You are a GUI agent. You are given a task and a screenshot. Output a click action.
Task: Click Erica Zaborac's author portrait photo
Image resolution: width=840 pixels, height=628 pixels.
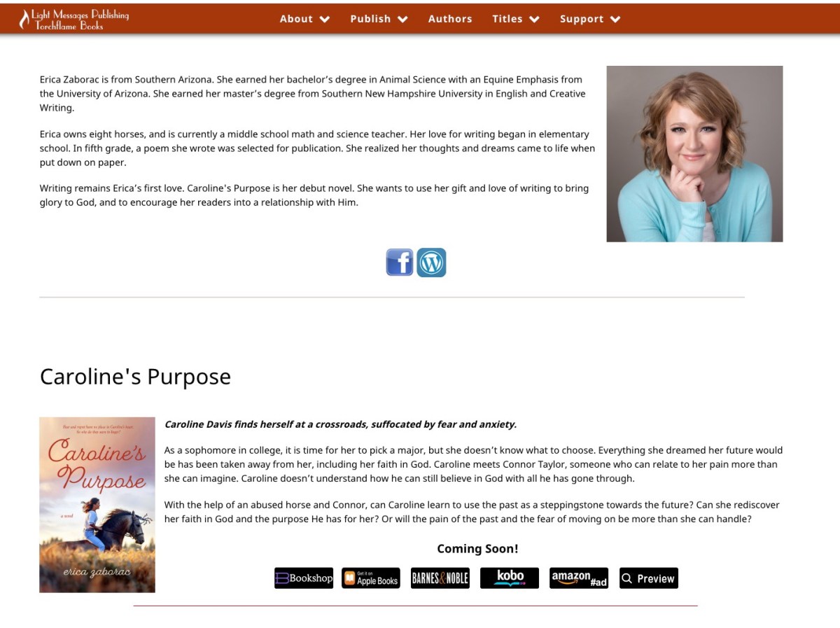pos(694,154)
